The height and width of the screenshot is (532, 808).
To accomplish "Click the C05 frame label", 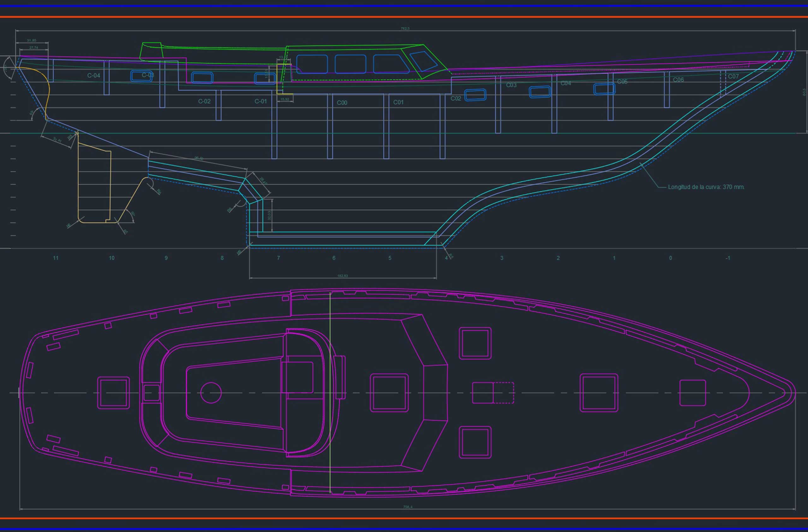I will pos(622,82).
